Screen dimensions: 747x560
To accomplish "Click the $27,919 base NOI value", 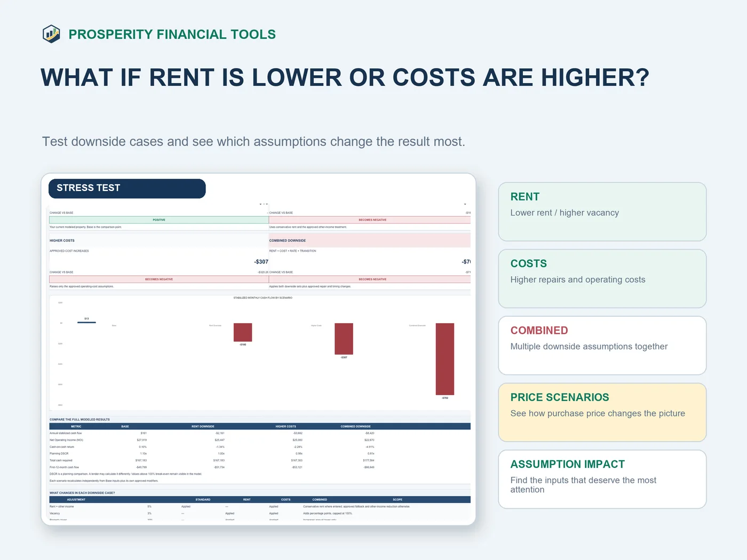I will pyautogui.click(x=141, y=440).
